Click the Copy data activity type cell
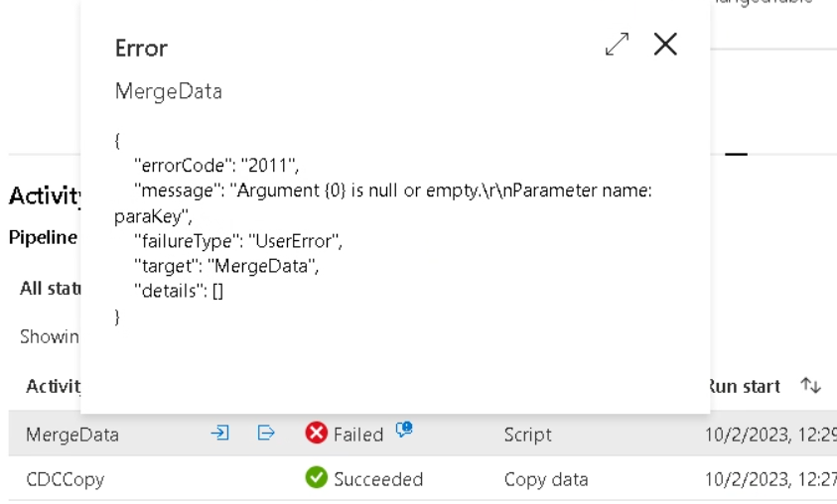Image resolution: width=837 pixels, height=504 pixels. point(545,479)
